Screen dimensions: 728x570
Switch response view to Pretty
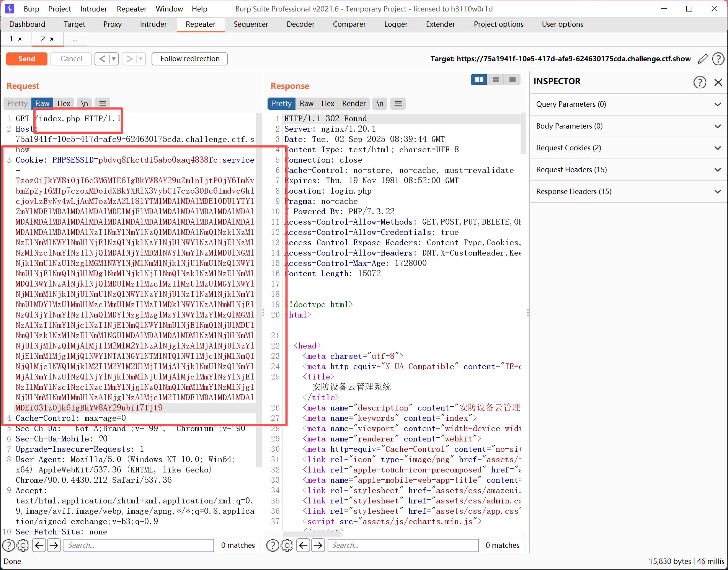[282, 103]
